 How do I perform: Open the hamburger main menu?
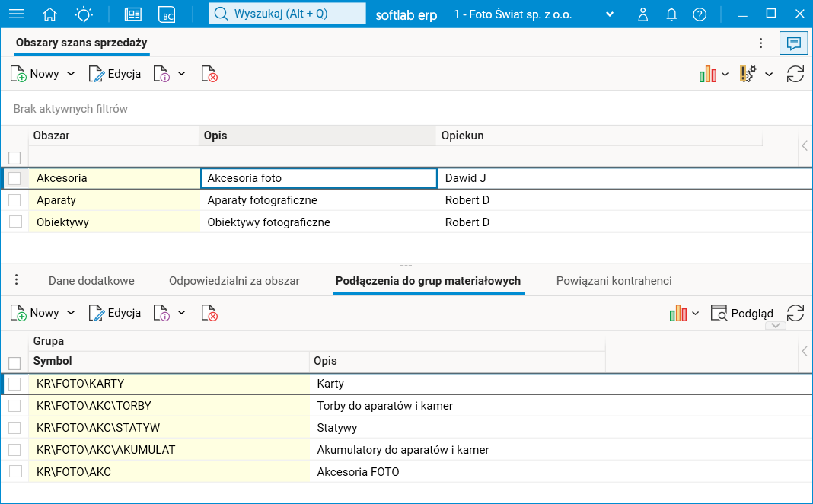pyautogui.click(x=16, y=14)
